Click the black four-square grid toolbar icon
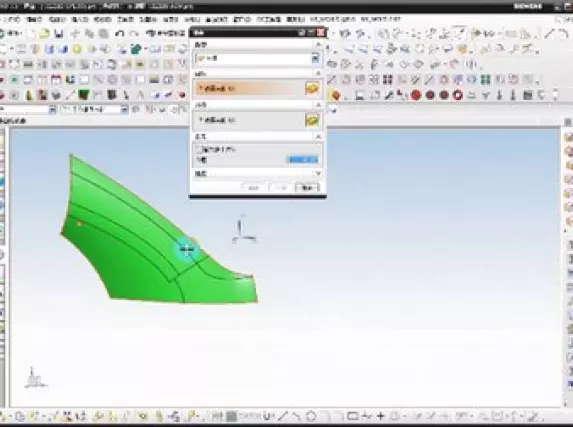The width and height of the screenshot is (573, 427). pyautogui.click(x=388, y=80)
